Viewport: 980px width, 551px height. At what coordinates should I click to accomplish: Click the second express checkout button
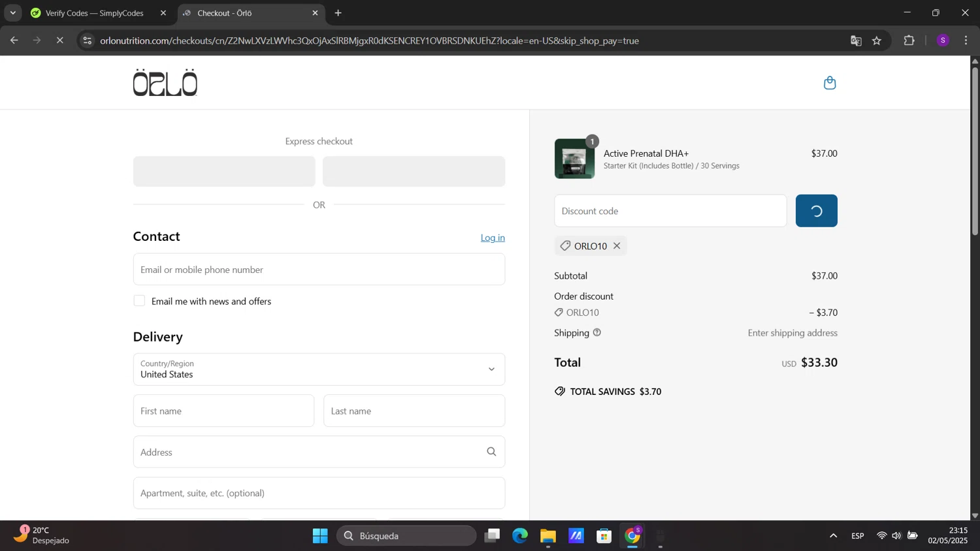tap(414, 171)
